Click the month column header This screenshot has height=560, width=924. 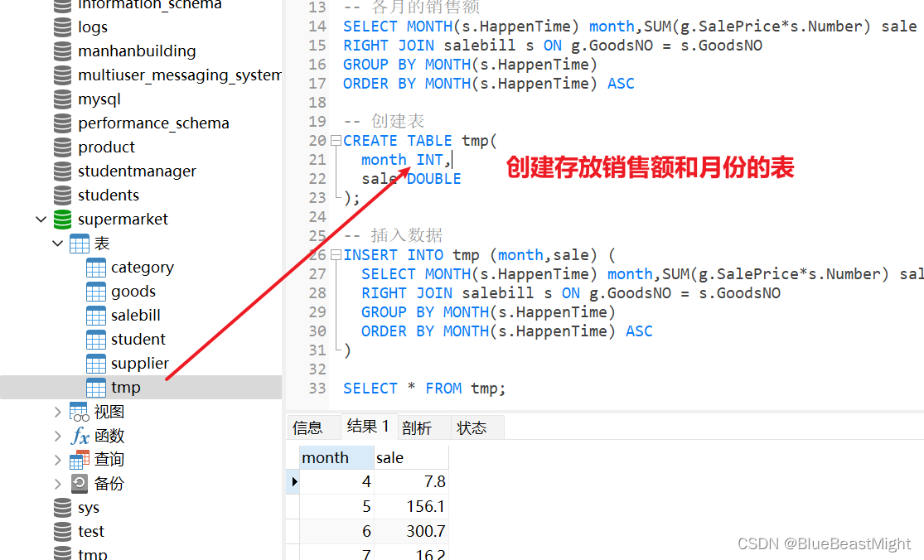tap(336, 457)
